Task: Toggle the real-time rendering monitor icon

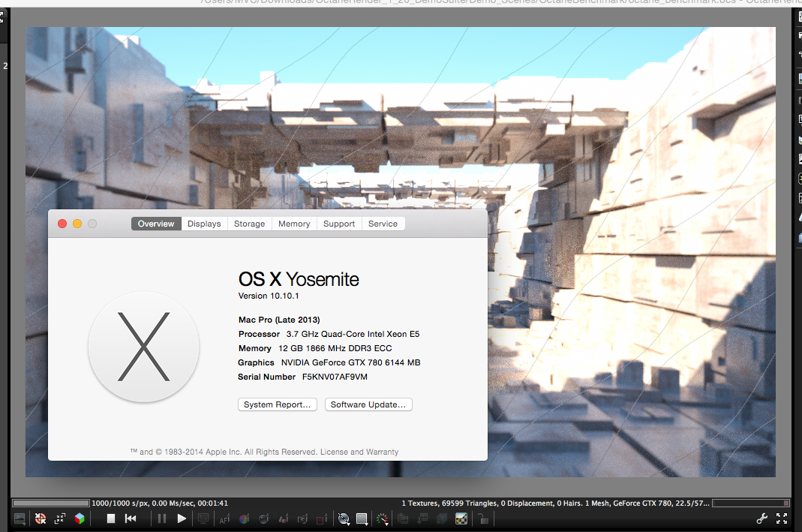Action: tap(203, 519)
